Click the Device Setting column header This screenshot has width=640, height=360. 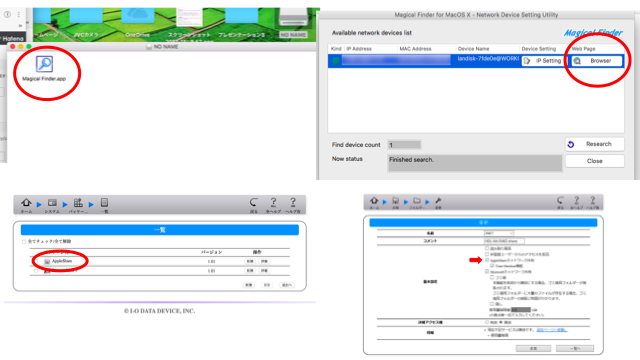click(x=539, y=49)
